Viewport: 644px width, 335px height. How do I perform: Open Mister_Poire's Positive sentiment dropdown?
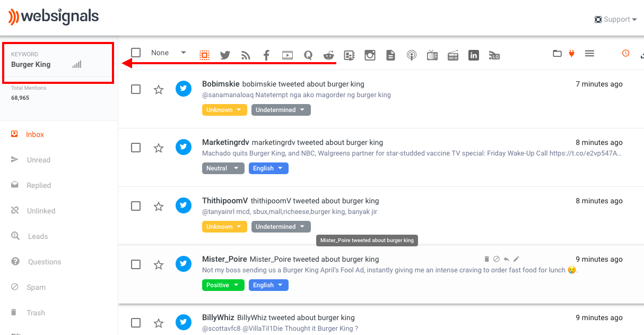point(223,285)
